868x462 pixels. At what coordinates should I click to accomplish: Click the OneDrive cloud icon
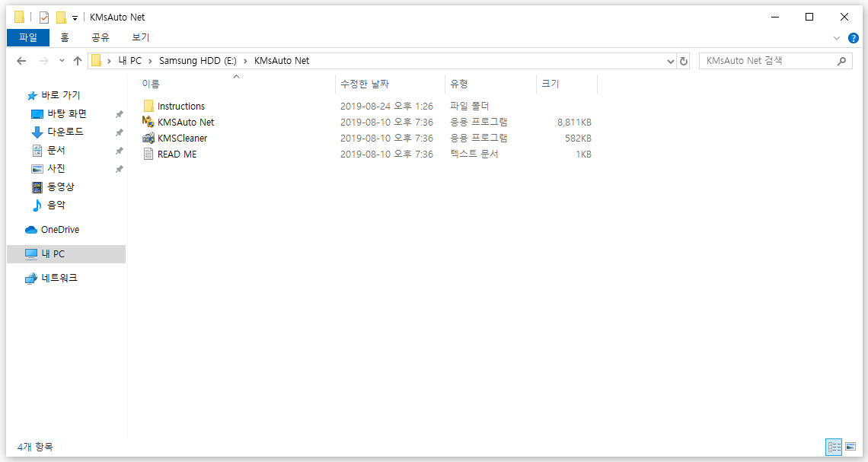[x=31, y=230]
